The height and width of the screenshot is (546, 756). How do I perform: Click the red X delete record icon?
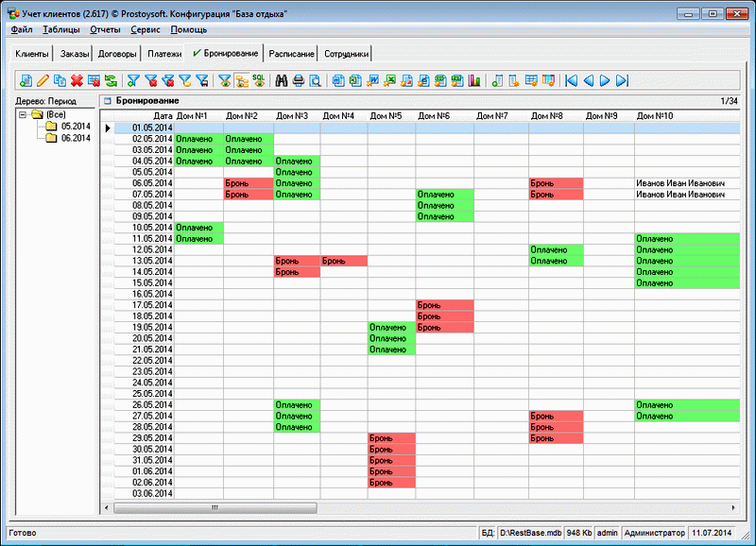pyautogui.click(x=77, y=81)
